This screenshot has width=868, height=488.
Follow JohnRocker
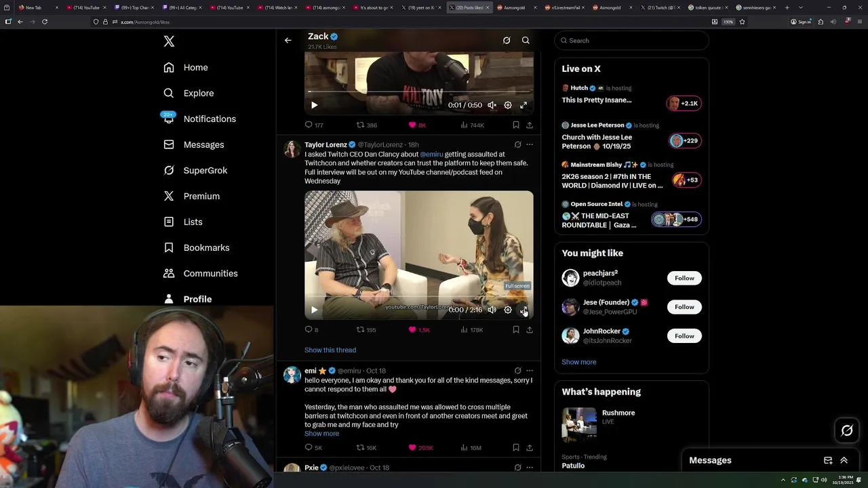tap(684, 336)
